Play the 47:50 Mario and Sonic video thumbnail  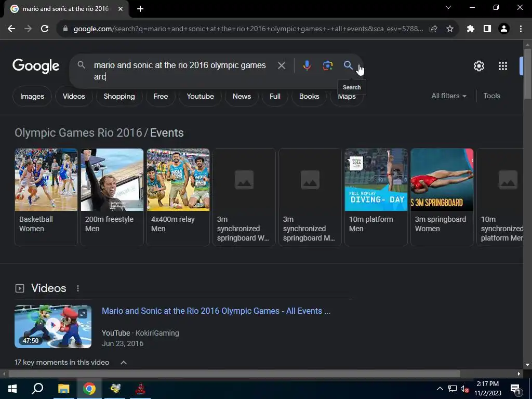[53, 326]
